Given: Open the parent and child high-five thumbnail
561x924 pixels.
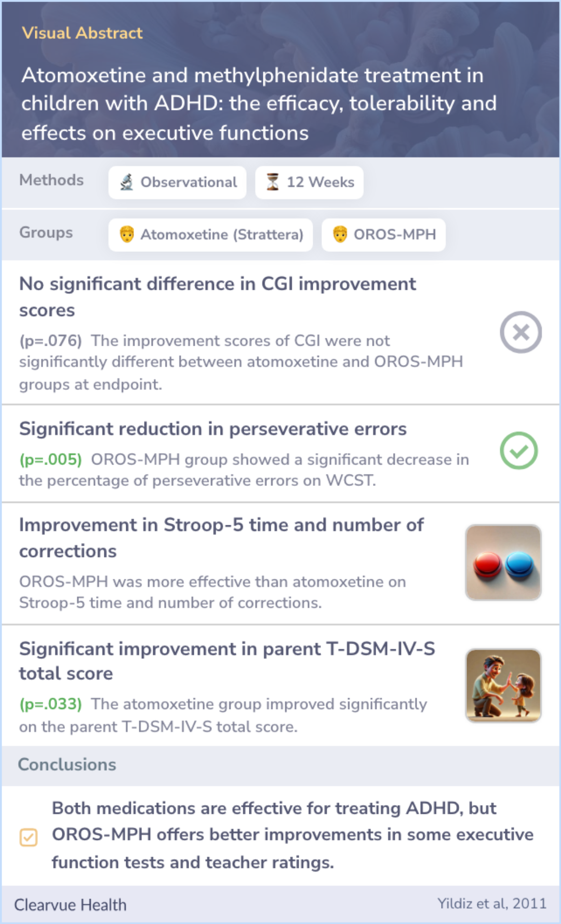Looking at the screenshot, I should (x=503, y=685).
